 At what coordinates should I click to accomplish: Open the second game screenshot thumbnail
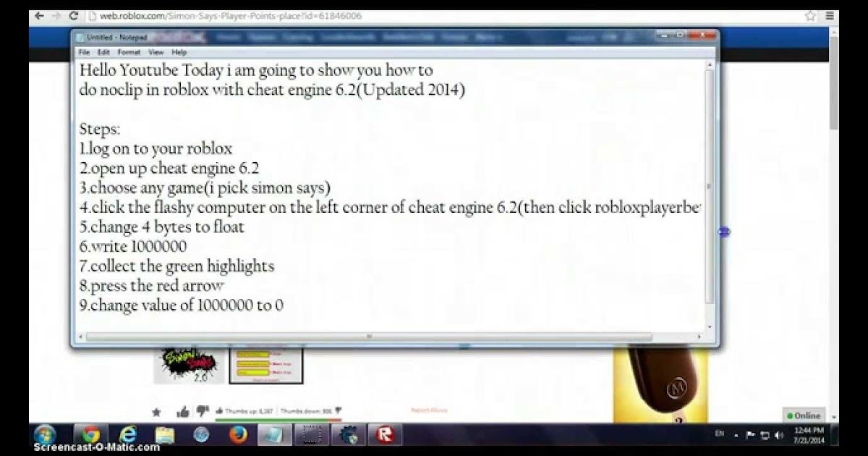(266, 366)
